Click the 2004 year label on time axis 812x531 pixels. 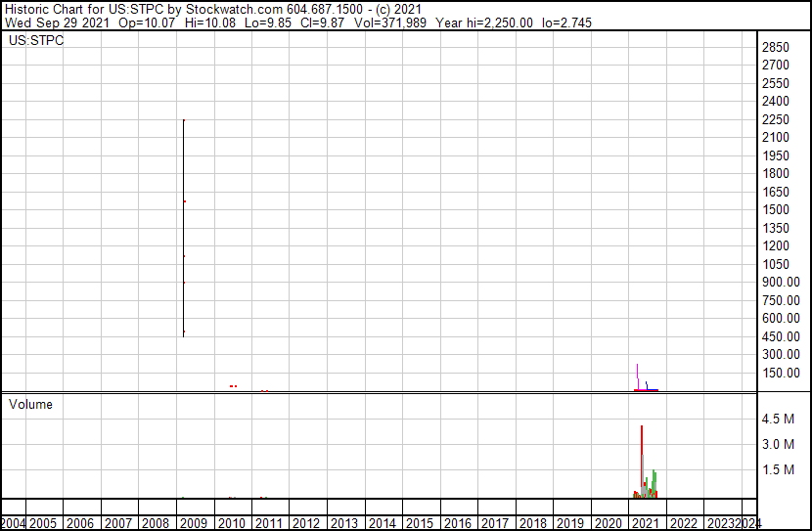click(x=14, y=523)
